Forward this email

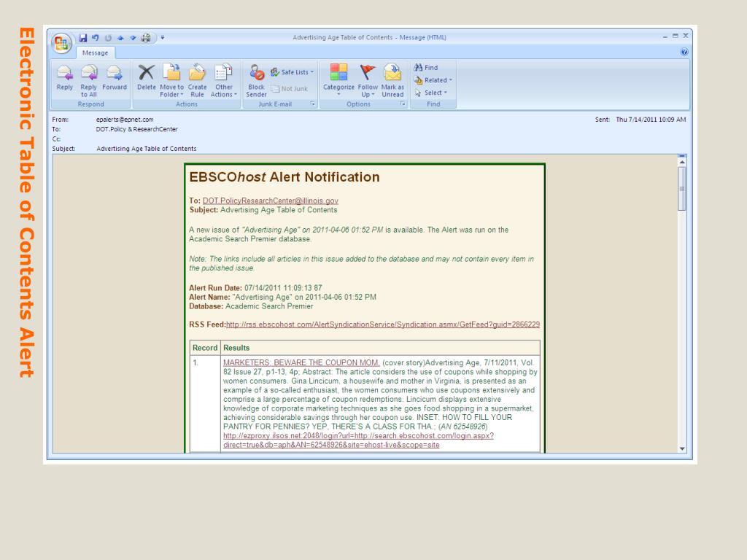coord(115,77)
